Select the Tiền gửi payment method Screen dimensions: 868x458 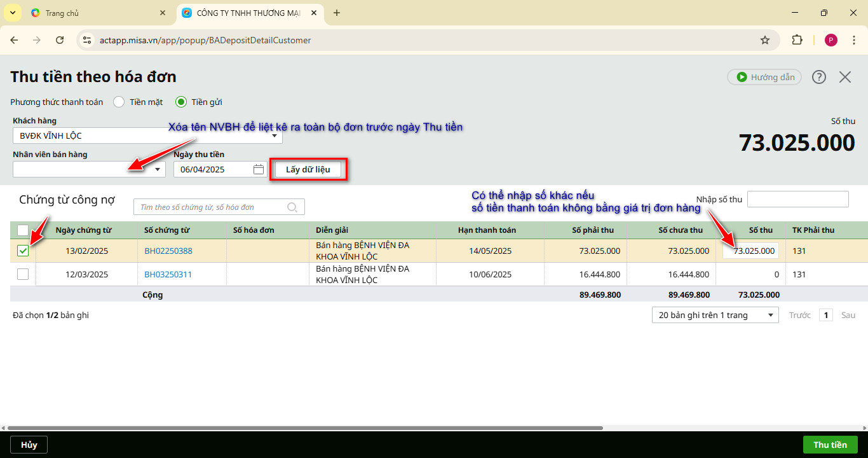[x=181, y=102]
